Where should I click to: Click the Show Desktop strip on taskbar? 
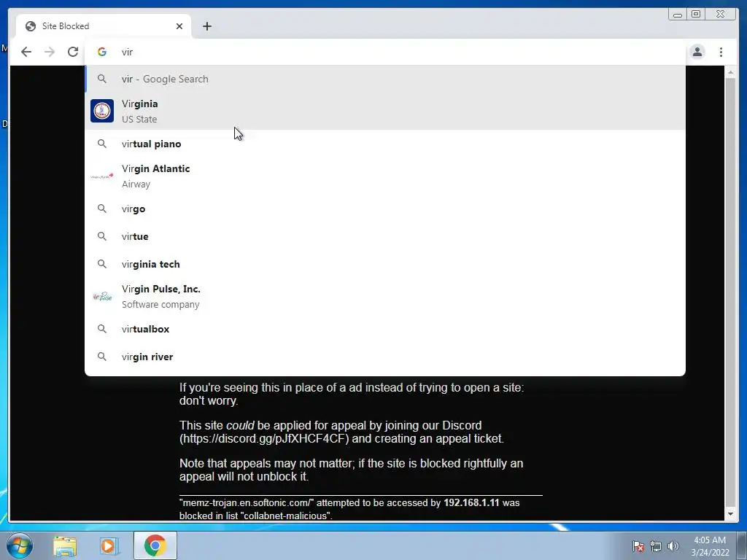click(x=742, y=545)
